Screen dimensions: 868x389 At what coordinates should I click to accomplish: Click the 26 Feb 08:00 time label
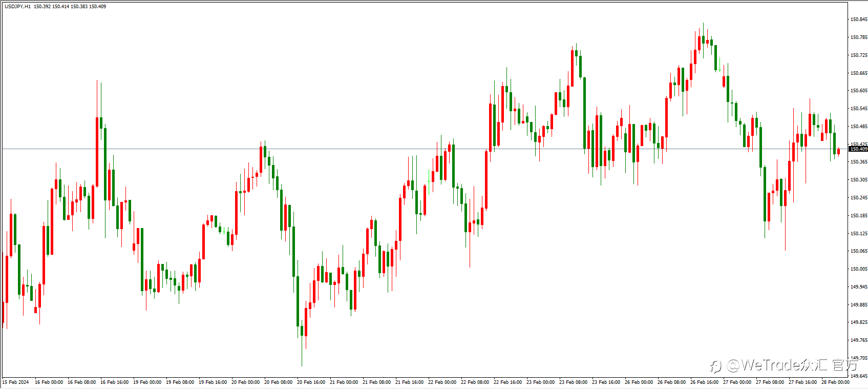coord(672,382)
